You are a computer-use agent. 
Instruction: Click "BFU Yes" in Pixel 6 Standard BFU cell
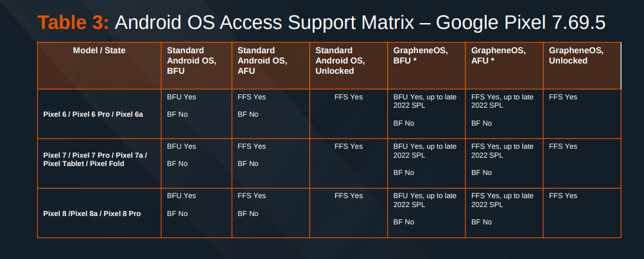[x=182, y=97]
